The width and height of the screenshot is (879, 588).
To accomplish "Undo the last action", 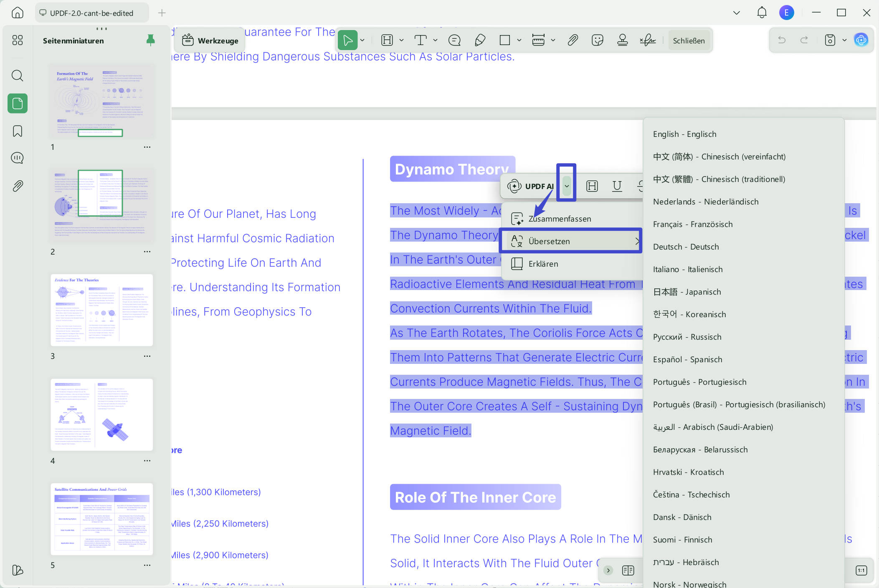I will point(782,40).
